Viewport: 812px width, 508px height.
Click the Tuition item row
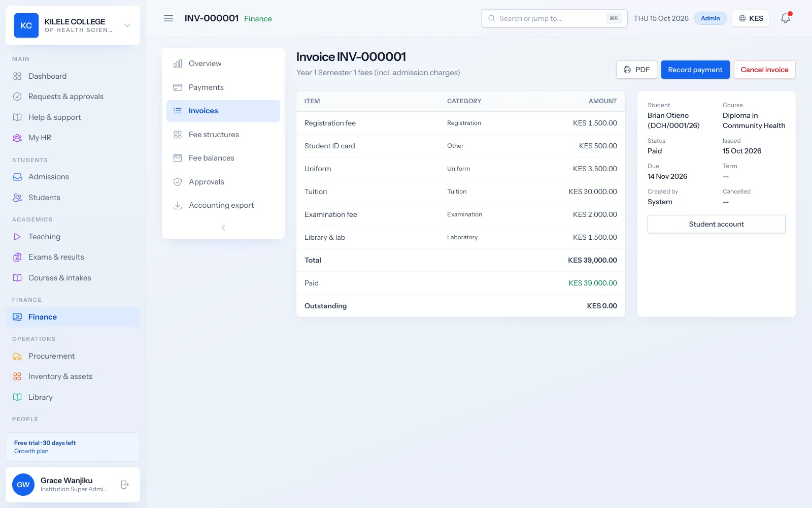coord(461,192)
